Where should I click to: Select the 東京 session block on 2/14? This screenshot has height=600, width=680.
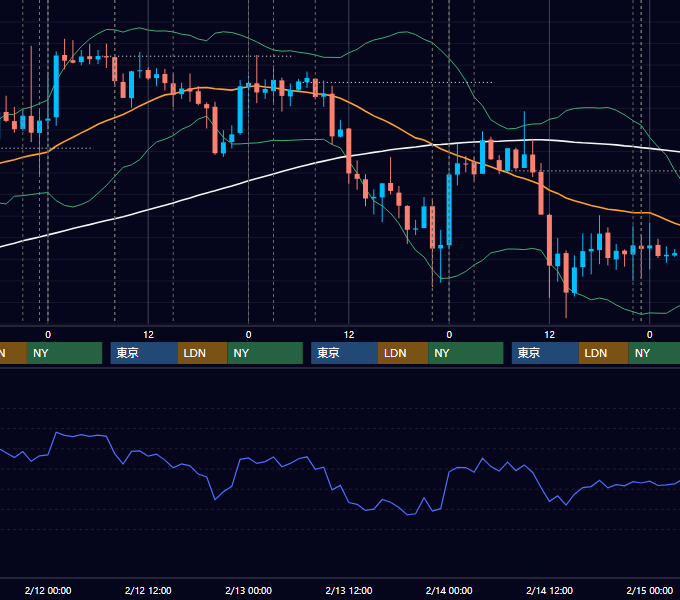point(545,353)
